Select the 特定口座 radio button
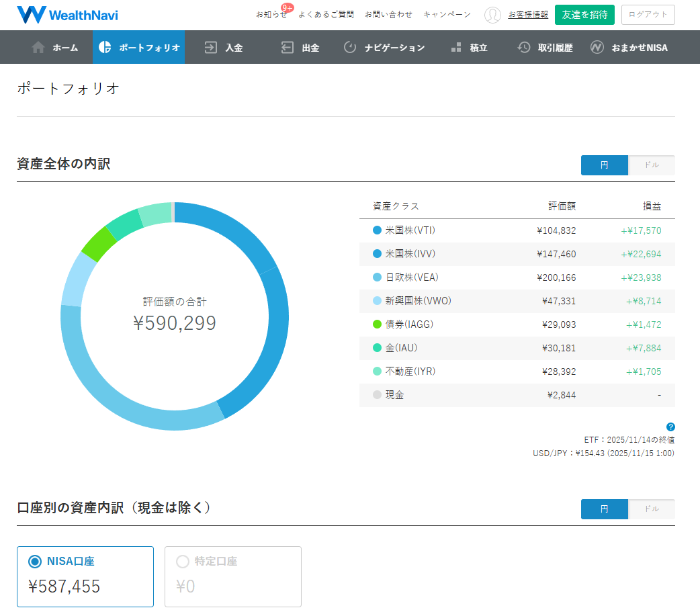The width and height of the screenshot is (700, 614). click(x=183, y=562)
